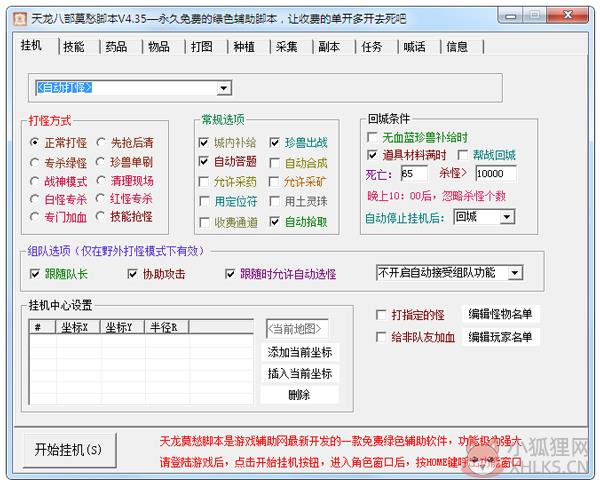Check 用定位符 checkbox
Image resolution: width=600 pixels, height=483 pixels.
point(204,201)
